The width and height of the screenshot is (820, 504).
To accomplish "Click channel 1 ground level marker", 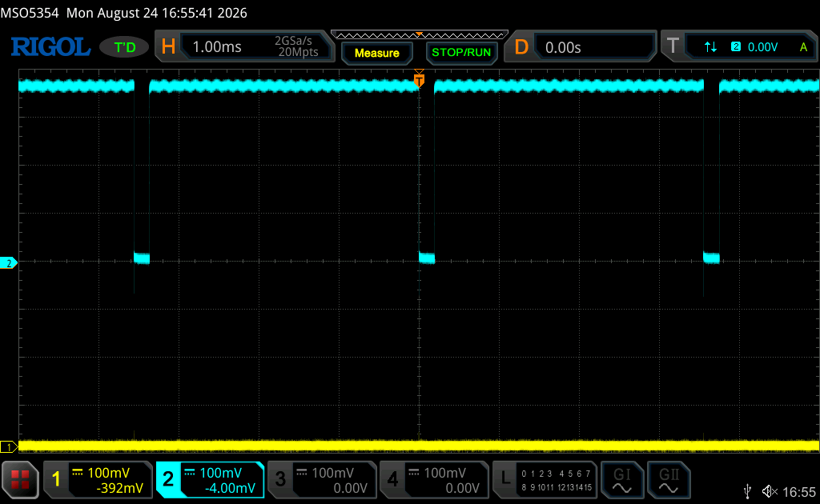I will (8, 447).
